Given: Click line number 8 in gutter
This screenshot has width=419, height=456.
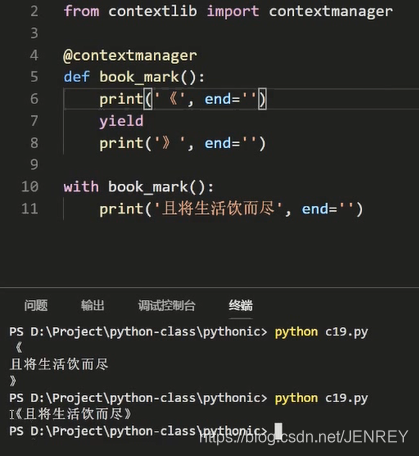Looking at the screenshot, I should click(34, 143).
